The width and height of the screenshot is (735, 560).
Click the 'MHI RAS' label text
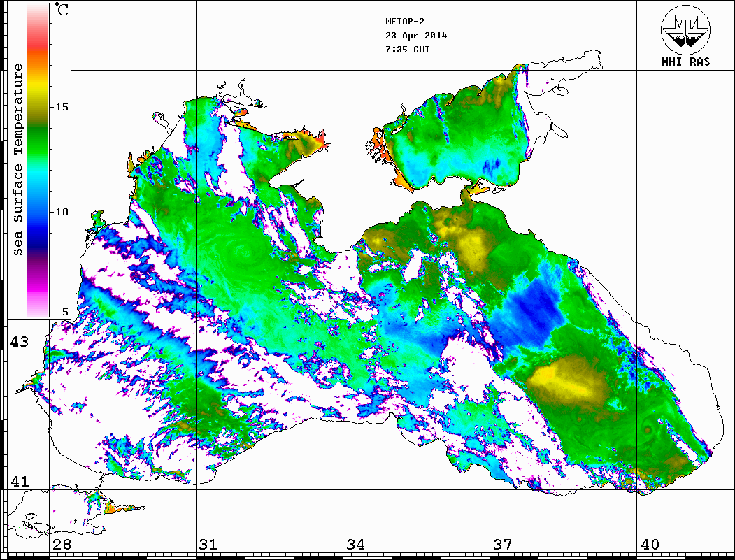pos(686,62)
